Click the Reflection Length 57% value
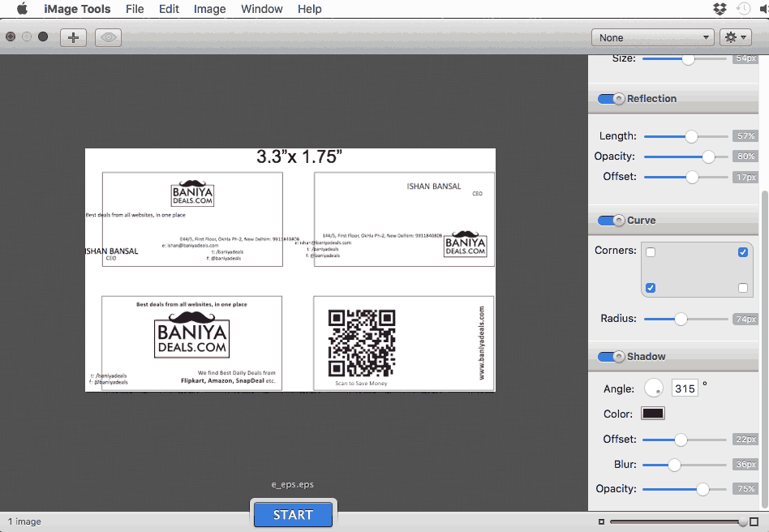769x532 pixels. pyautogui.click(x=745, y=136)
